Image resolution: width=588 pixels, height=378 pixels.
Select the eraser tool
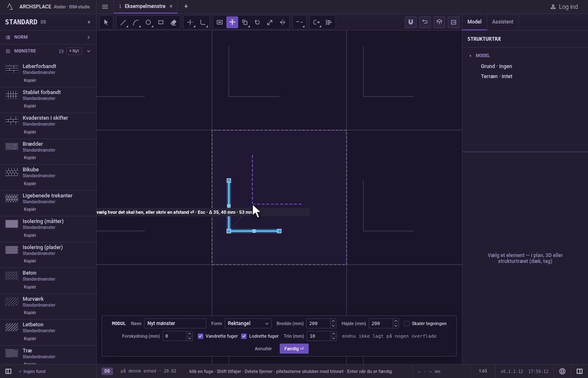(173, 22)
